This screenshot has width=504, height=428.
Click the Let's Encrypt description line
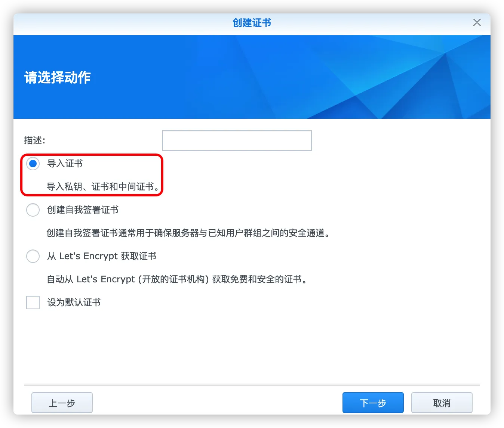177,279
